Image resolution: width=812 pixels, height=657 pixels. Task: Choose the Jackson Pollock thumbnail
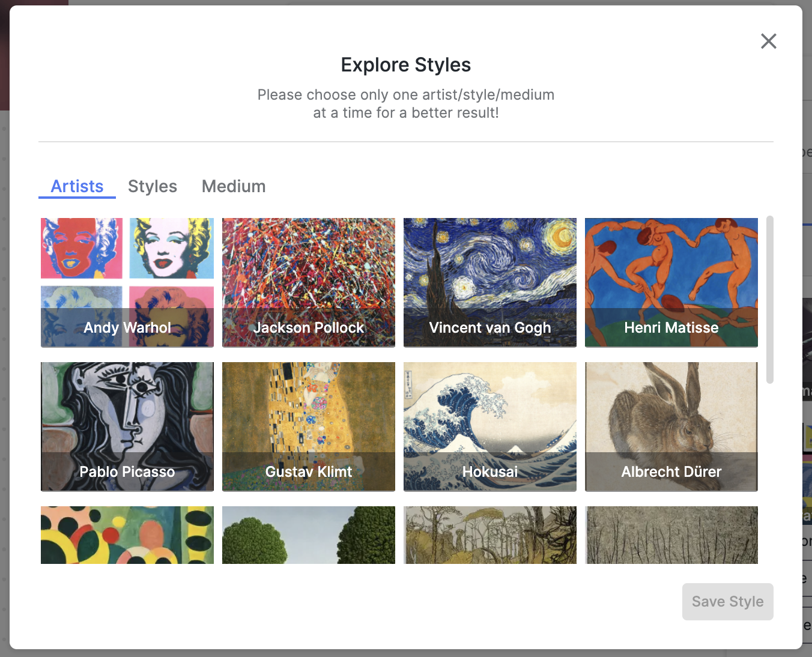(309, 282)
